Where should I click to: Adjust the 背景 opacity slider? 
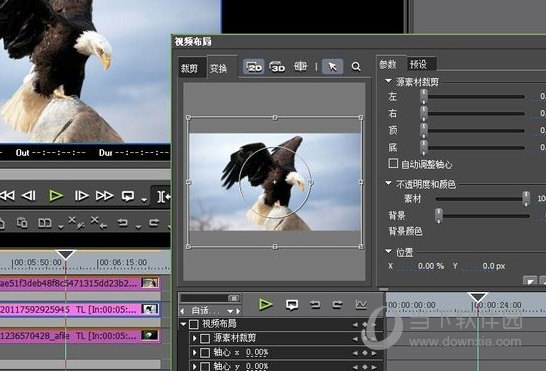click(x=439, y=216)
